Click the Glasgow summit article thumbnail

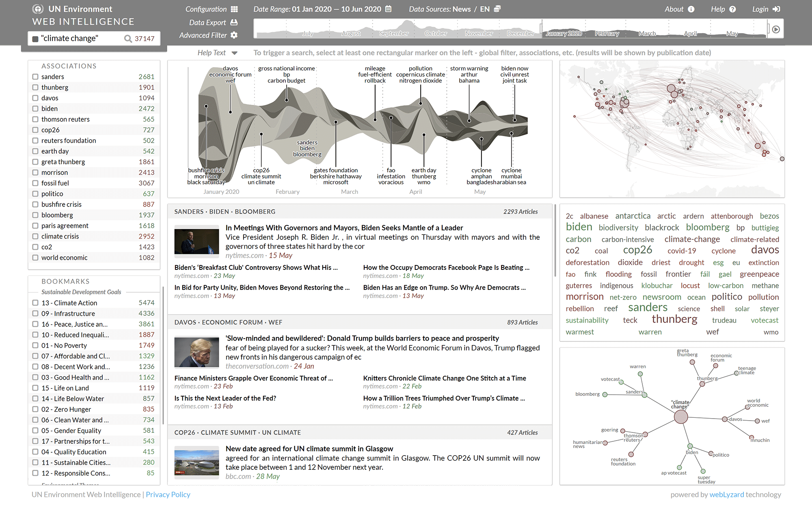(197, 462)
